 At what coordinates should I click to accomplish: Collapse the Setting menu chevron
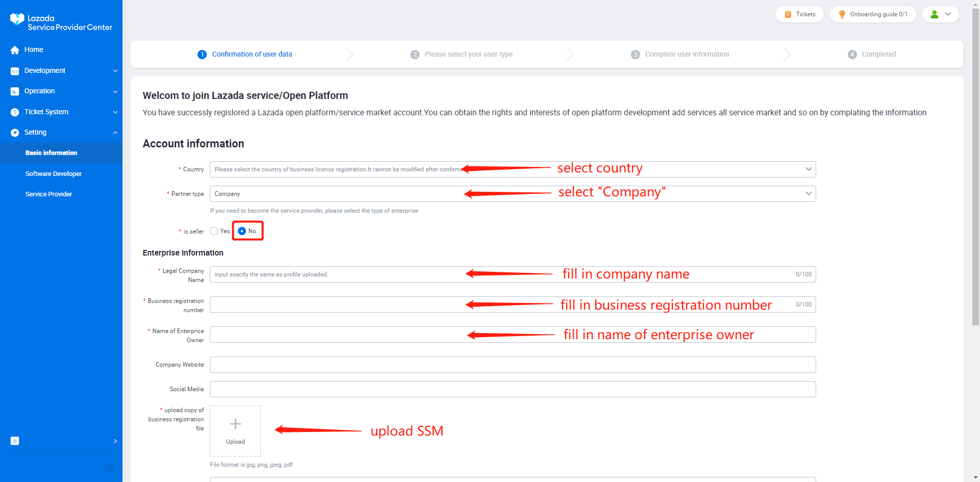coord(115,133)
